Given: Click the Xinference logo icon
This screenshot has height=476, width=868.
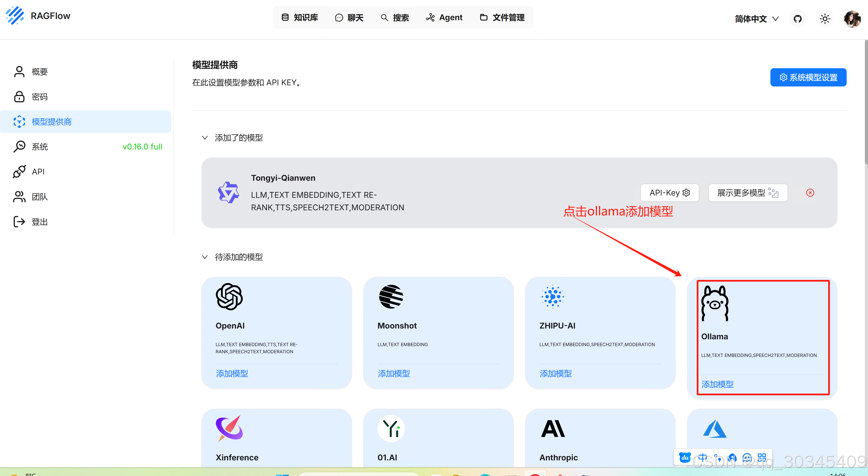Looking at the screenshot, I should [229, 428].
